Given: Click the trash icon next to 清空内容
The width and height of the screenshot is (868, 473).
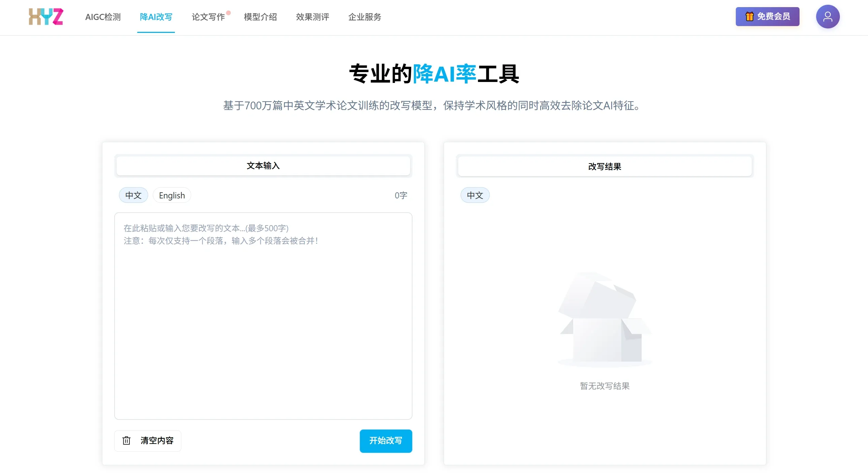Looking at the screenshot, I should click(127, 440).
